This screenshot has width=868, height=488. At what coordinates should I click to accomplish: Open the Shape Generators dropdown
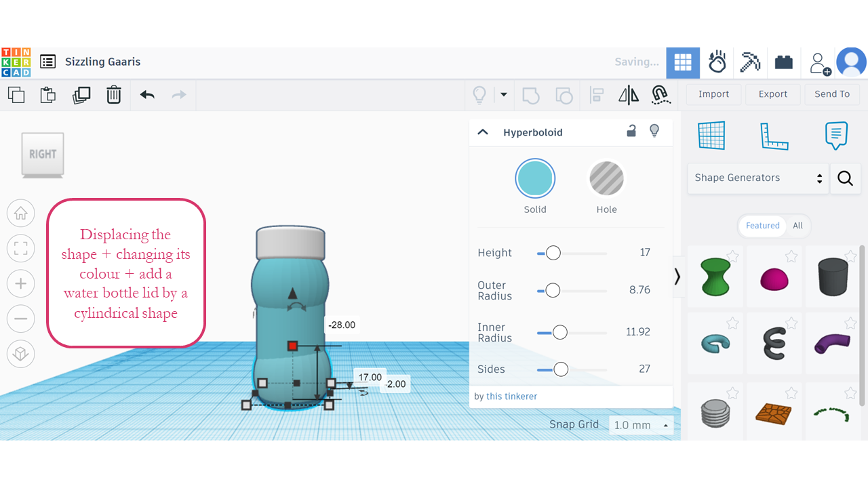758,178
